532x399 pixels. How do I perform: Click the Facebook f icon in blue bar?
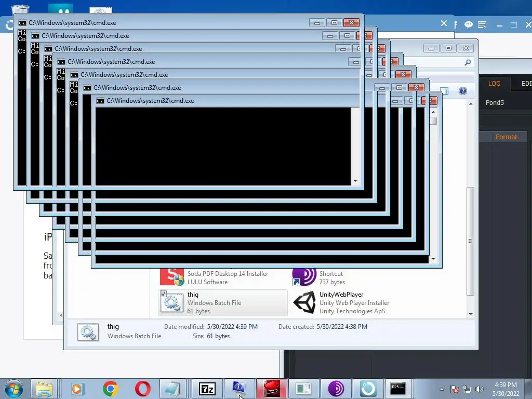click(x=455, y=25)
